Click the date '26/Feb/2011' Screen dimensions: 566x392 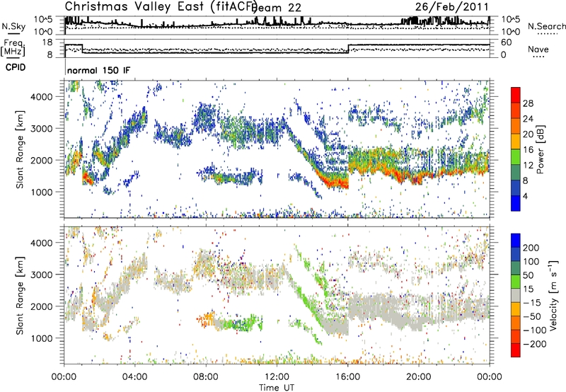pyautogui.click(x=451, y=7)
